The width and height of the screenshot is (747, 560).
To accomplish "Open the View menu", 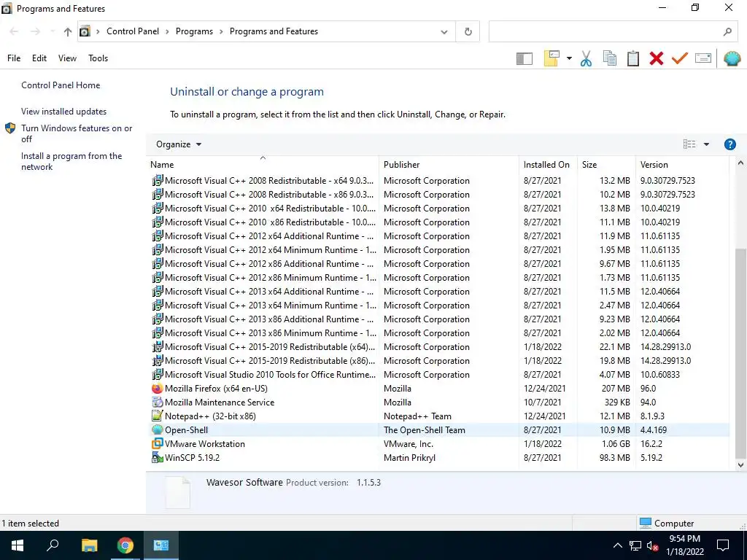I will (67, 58).
